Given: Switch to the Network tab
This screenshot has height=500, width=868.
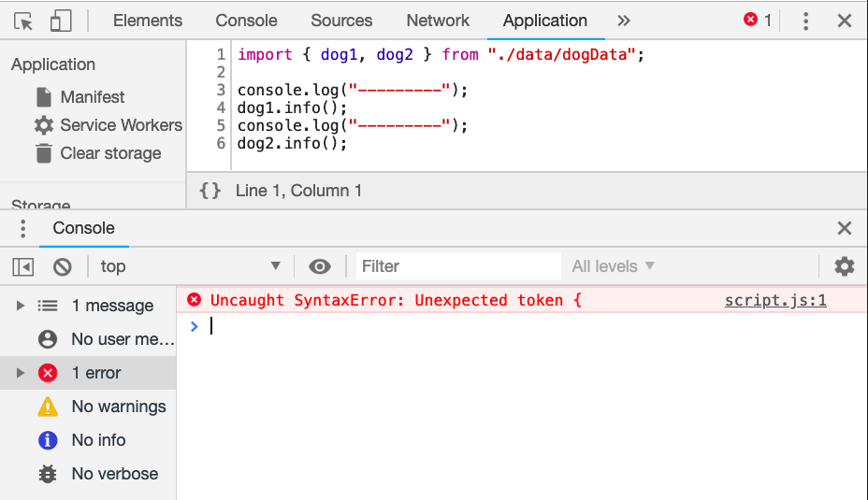Looking at the screenshot, I should click(x=438, y=21).
